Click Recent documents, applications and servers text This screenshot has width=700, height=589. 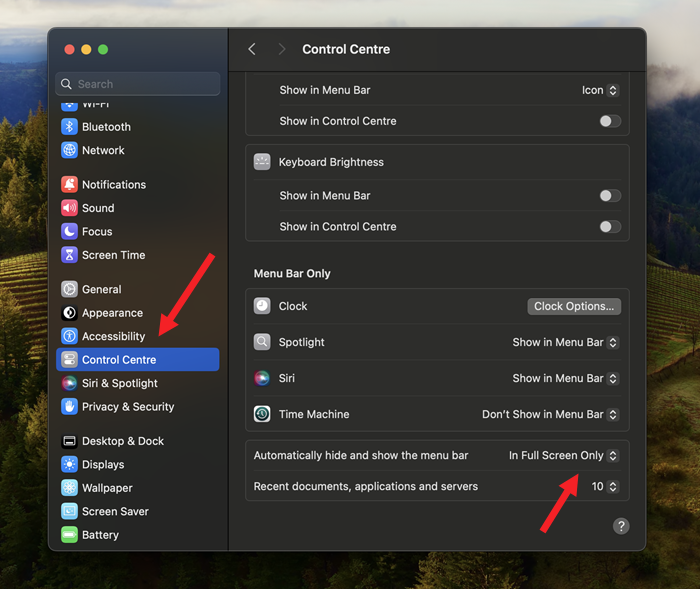click(x=366, y=486)
